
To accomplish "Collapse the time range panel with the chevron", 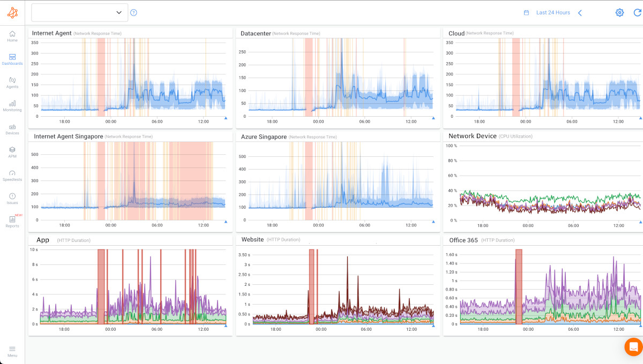I will pyautogui.click(x=580, y=12).
